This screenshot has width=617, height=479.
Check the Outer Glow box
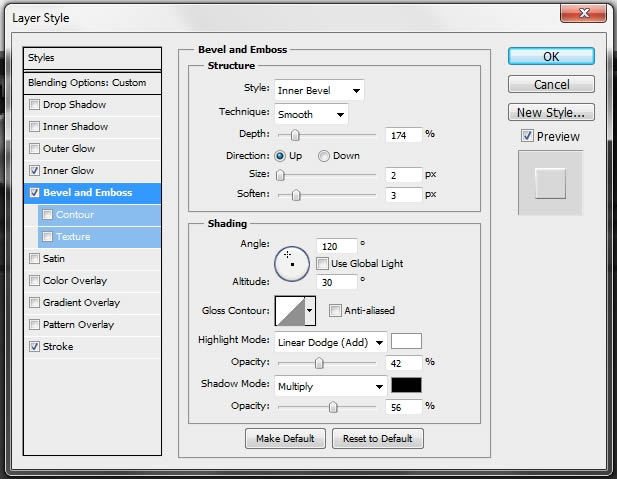[35, 149]
